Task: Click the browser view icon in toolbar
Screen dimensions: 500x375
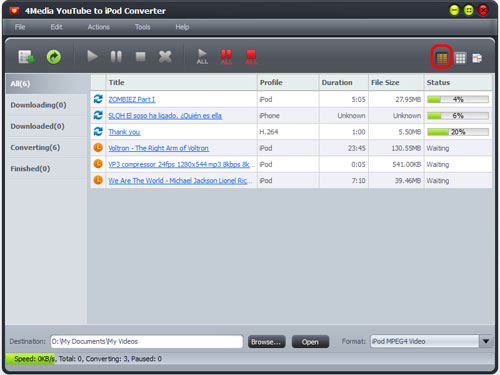Action: 477,58
